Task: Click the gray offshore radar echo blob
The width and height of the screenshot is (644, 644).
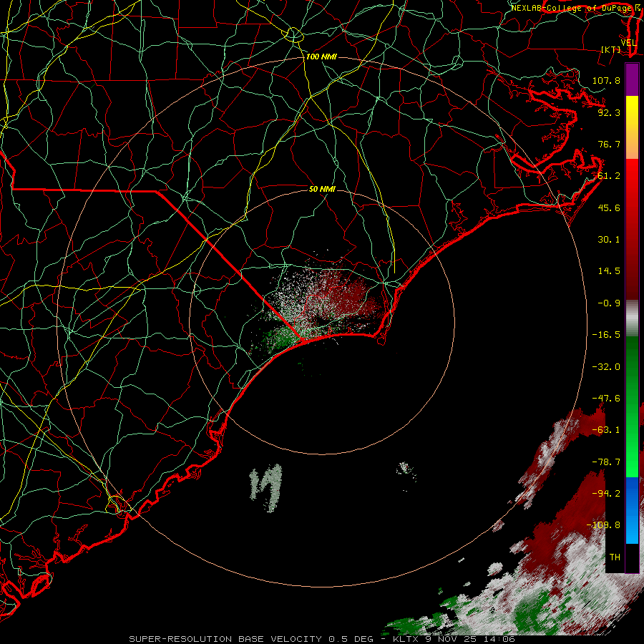Action: (267, 487)
